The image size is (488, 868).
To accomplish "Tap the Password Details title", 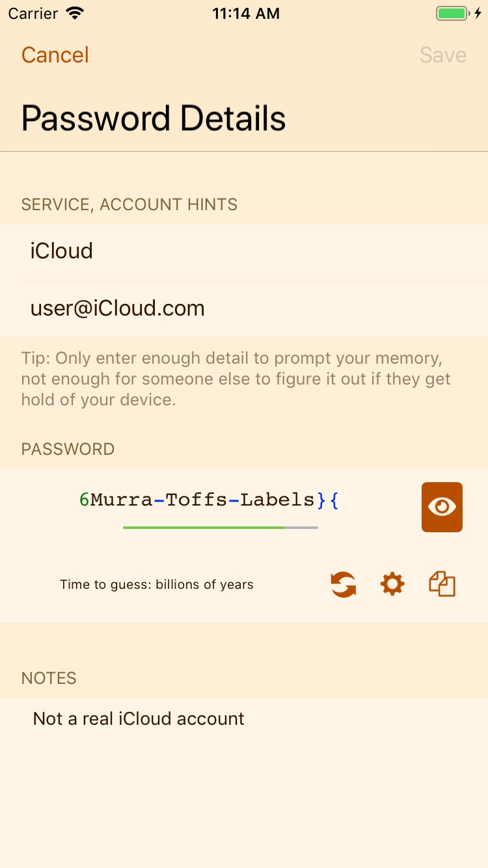I will pyautogui.click(x=154, y=118).
